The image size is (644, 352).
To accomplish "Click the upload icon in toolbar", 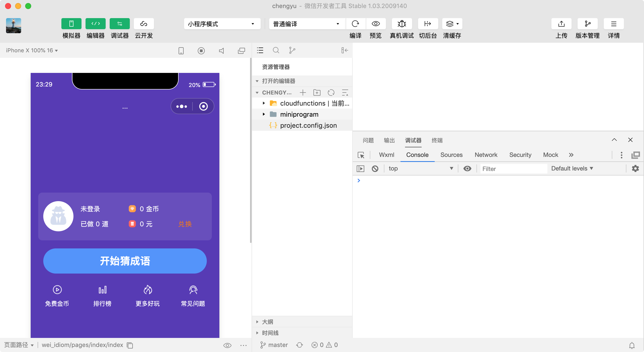I will pyautogui.click(x=561, y=24).
